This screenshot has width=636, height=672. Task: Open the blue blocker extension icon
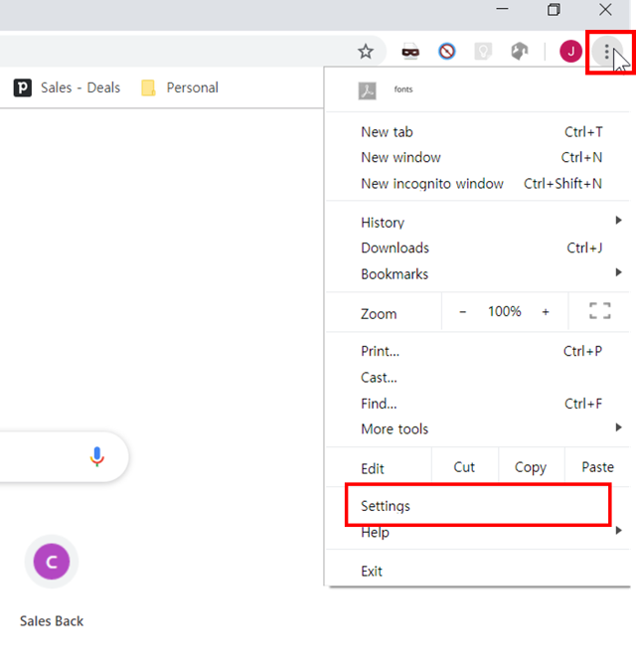pyautogui.click(x=447, y=52)
